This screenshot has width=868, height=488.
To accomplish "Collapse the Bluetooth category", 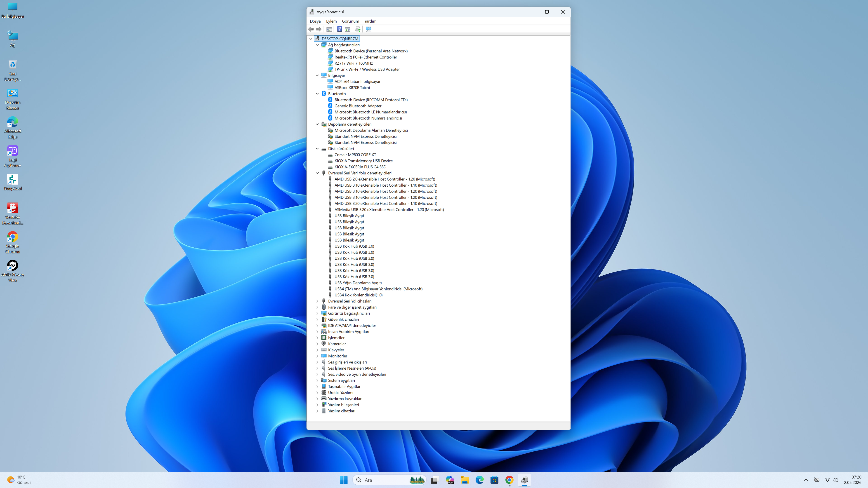I will (317, 94).
